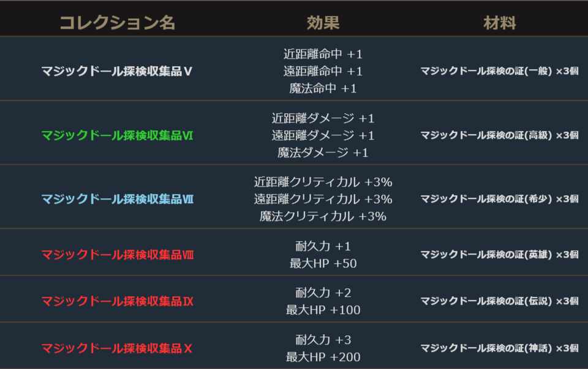Click the マジックドール探検の証(一般) ×3個 material

pos(499,71)
